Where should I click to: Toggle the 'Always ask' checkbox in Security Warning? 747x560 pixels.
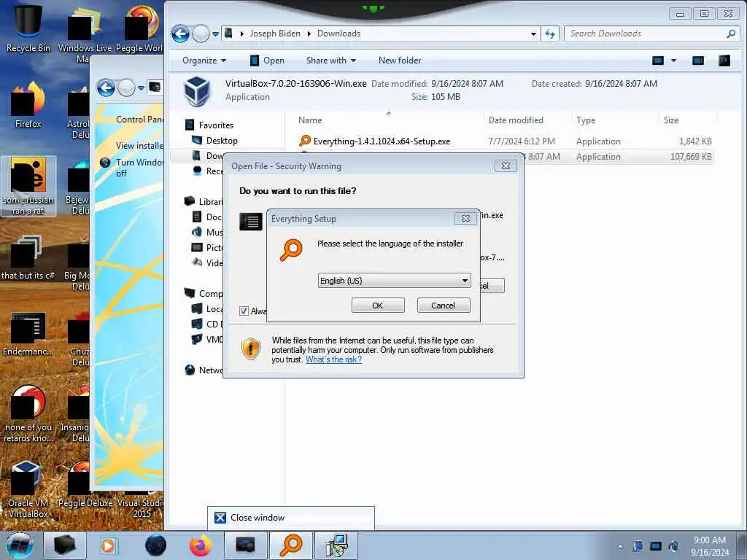pyautogui.click(x=244, y=311)
